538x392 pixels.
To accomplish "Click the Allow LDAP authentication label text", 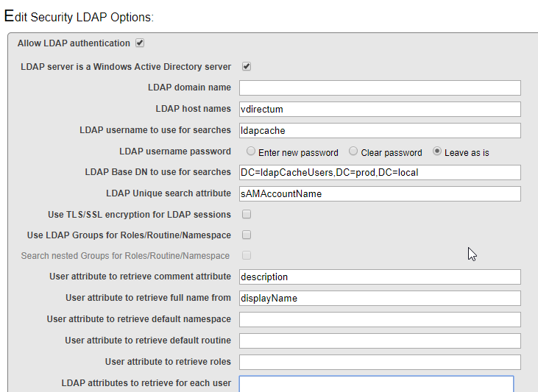I will [74, 43].
